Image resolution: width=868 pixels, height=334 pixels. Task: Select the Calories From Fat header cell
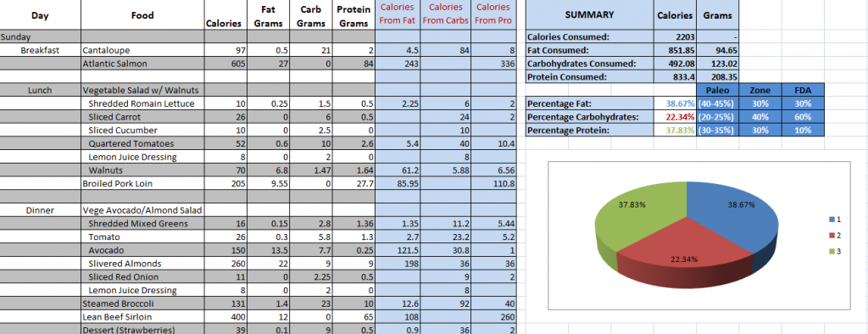point(397,15)
